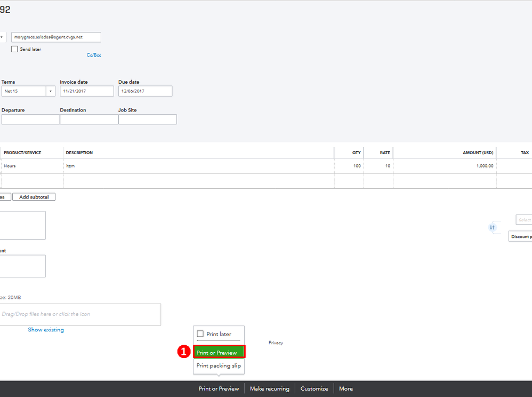The height and width of the screenshot is (397, 532).
Task: Click the AMOUNT (USD) column header
Action: [478, 153]
